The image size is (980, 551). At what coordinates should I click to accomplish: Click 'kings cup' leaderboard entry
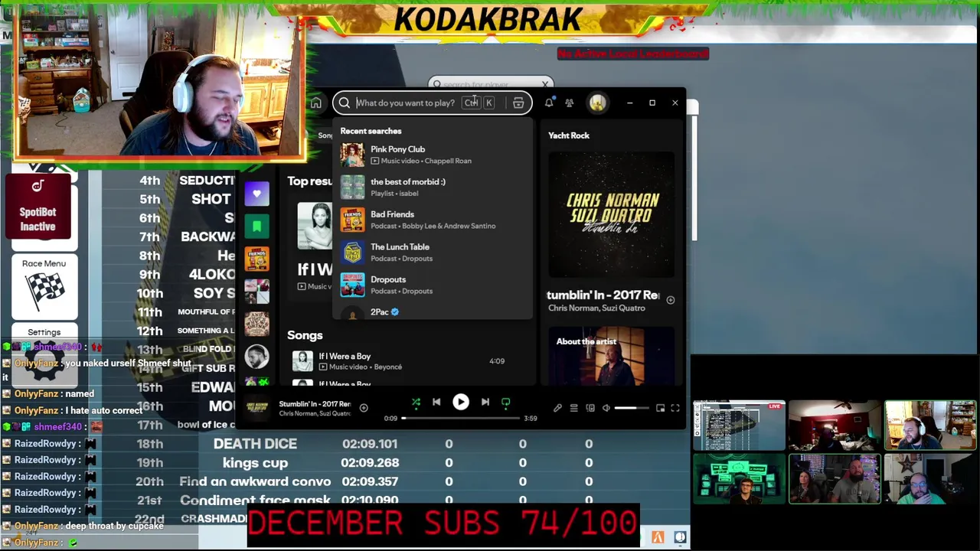pos(255,463)
